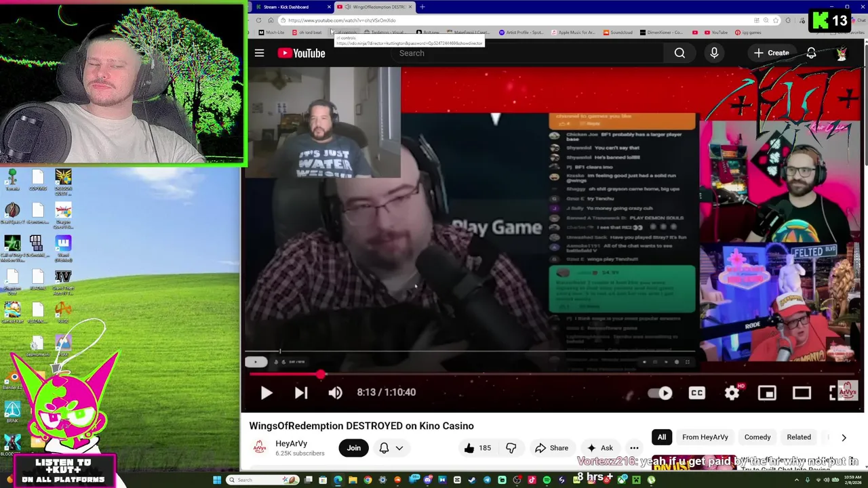Like the video with 185 likes
The height and width of the screenshot is (488, 868).
[478, 448]
